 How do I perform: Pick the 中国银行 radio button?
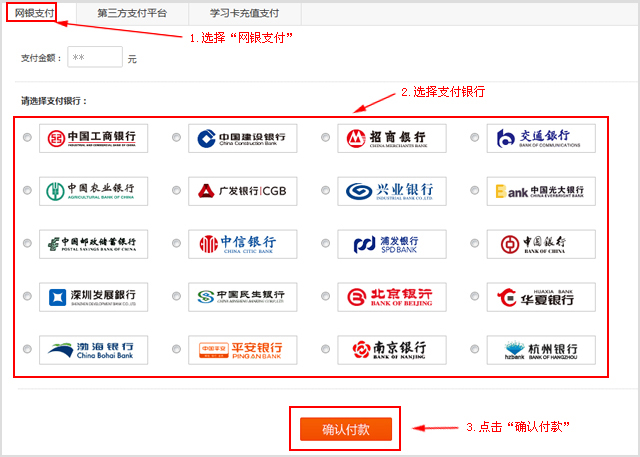point(474,243)
